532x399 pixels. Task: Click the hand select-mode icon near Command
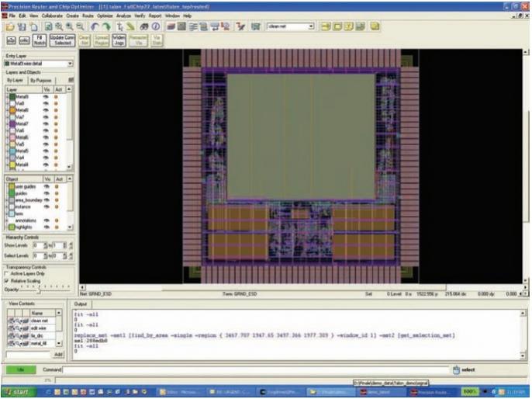point(456,370)
